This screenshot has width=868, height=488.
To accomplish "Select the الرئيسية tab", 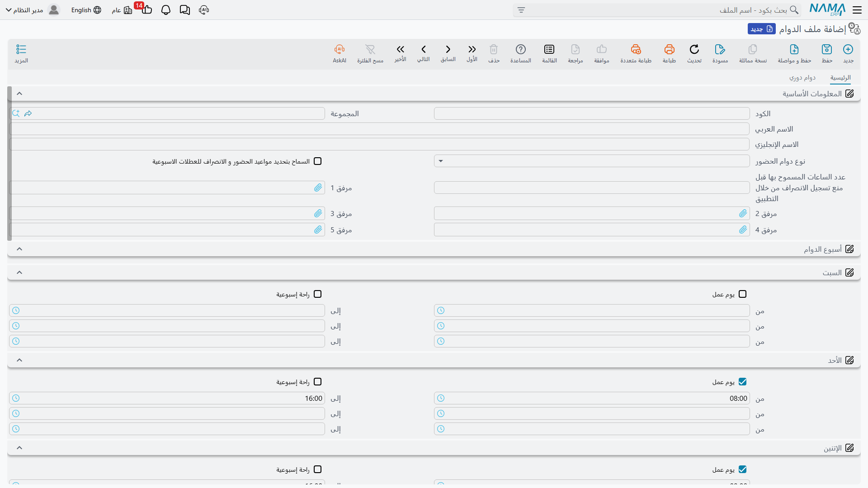I will click(840, 78).
